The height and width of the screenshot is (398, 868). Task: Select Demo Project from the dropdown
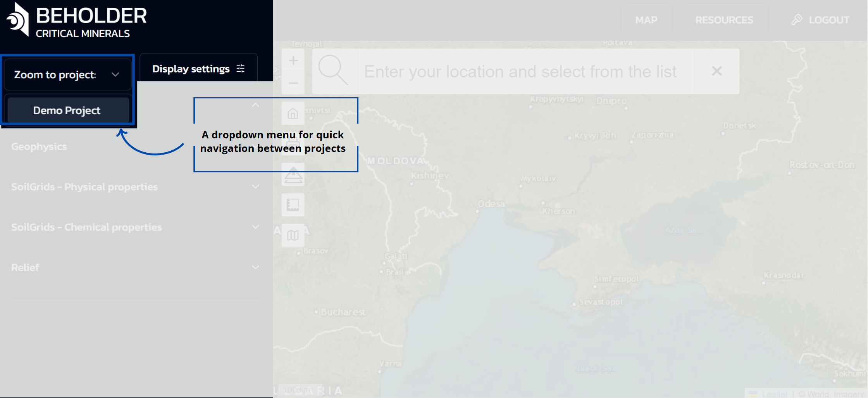(66, 110)
